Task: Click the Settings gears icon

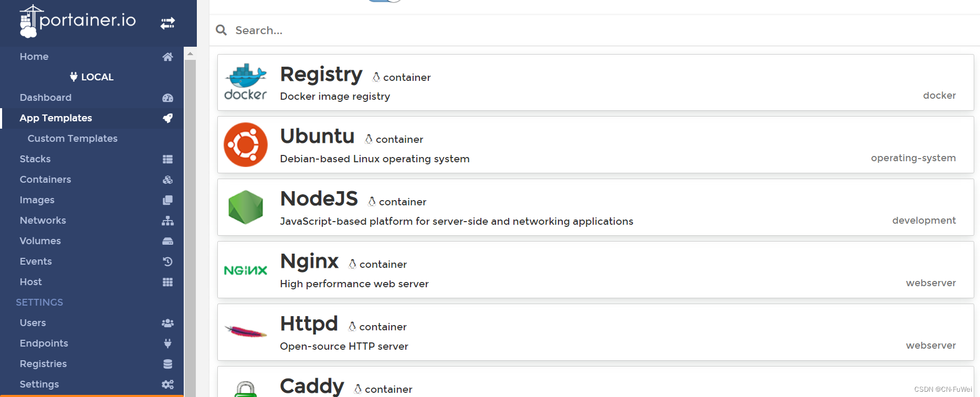Action: click(167, 384)
